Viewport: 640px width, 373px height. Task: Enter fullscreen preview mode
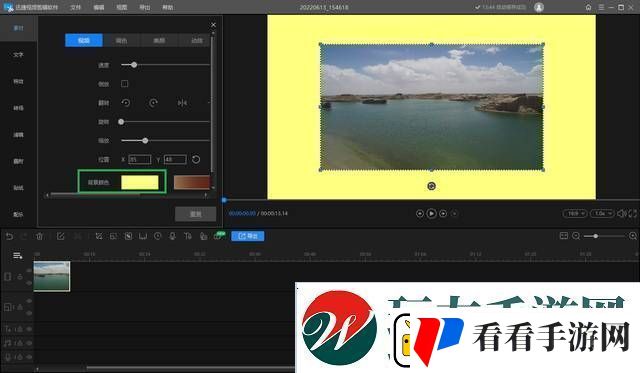[633, 213]
